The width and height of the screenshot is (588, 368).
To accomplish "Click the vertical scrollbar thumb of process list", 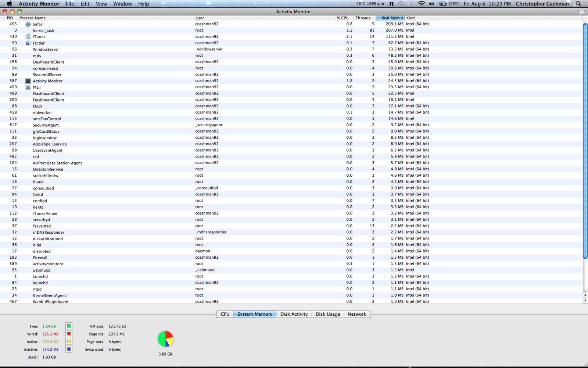I will click(x=585, y=141).
